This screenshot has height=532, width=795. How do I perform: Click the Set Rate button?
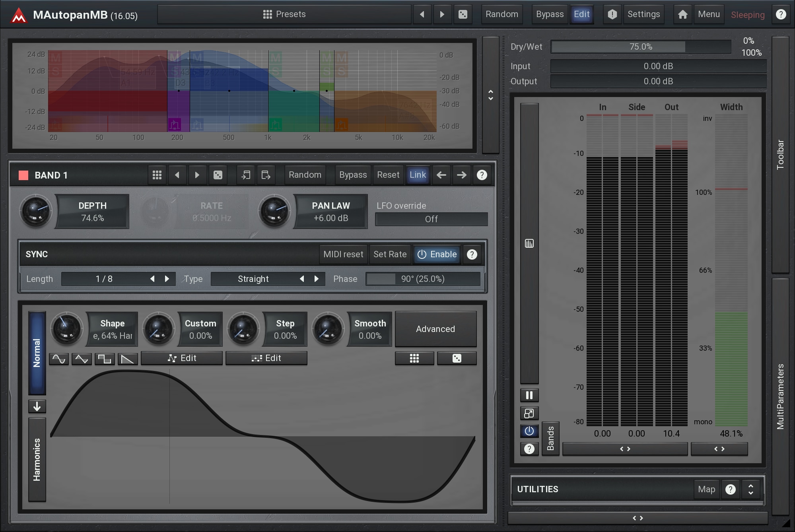(390, 254)
